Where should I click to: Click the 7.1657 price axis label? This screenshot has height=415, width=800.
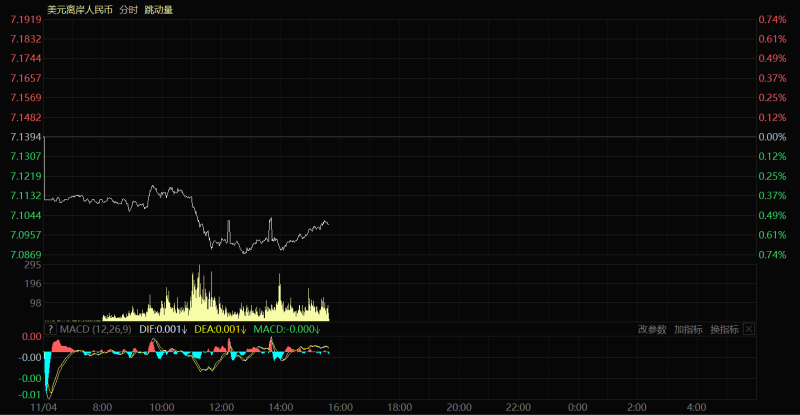pos(26,78)
